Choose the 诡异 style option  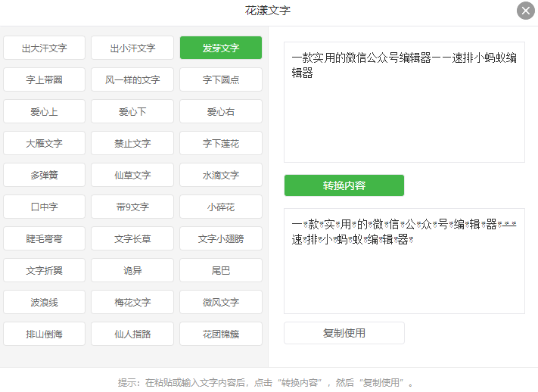pos(132,270)
